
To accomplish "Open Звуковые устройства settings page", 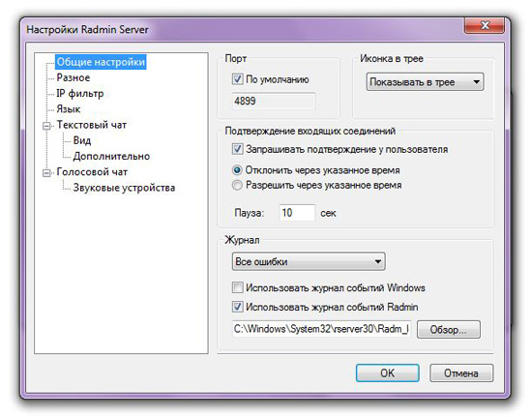I will [124, 188].
